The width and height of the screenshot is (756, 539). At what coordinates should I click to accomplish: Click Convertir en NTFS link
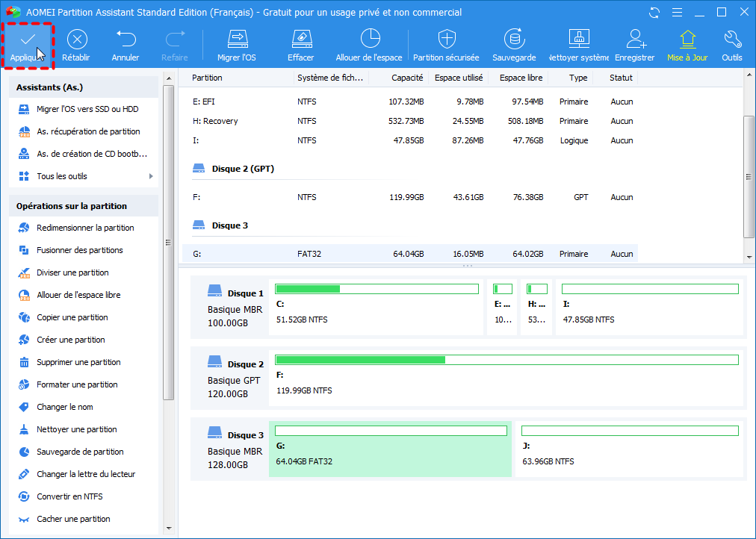click(69, 496)
